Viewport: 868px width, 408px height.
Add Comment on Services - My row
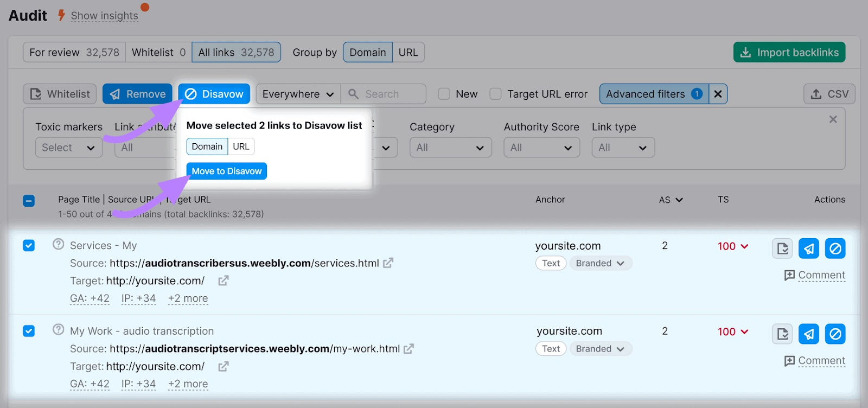click(815, 275)
